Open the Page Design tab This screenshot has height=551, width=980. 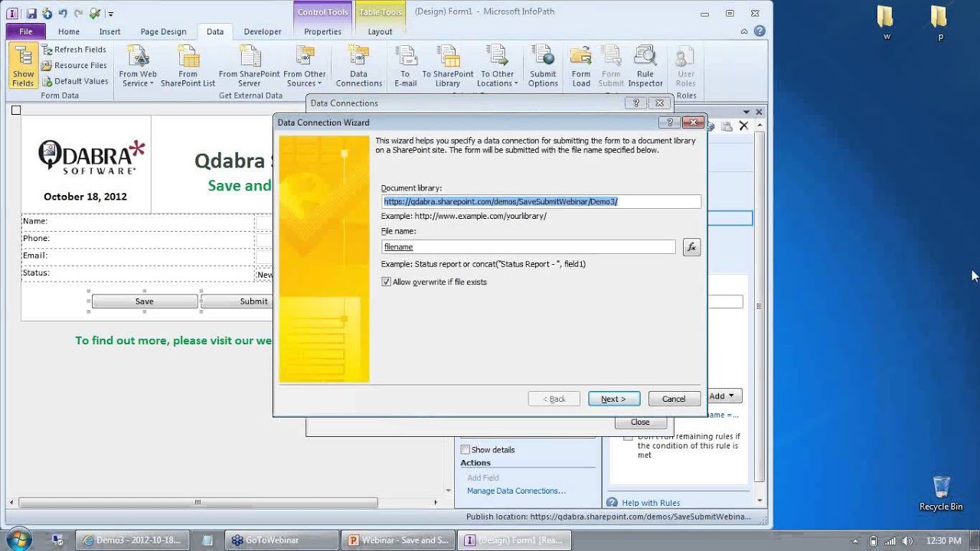(x=163, y=31)
